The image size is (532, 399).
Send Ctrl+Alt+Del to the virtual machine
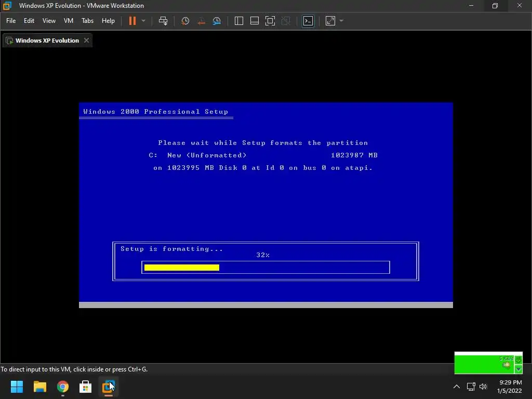(x=163, y=21)
